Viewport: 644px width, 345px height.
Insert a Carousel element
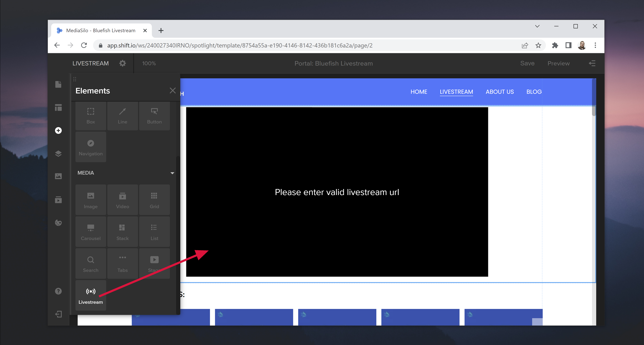click(91, 231)
